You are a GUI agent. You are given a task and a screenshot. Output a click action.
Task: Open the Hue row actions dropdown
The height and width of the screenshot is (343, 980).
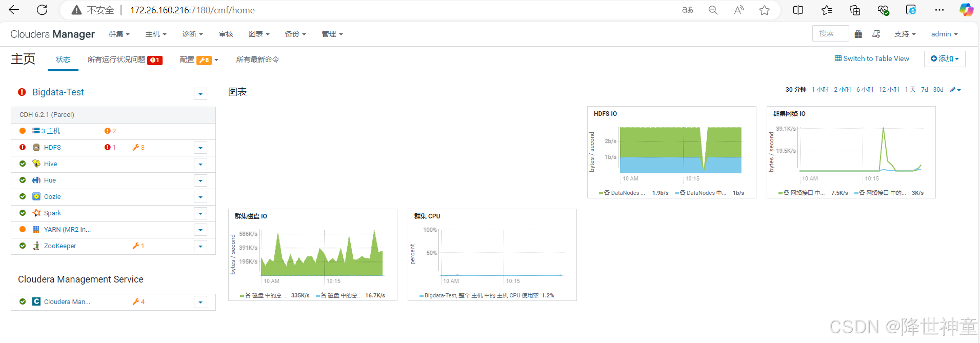click(201, 180)
